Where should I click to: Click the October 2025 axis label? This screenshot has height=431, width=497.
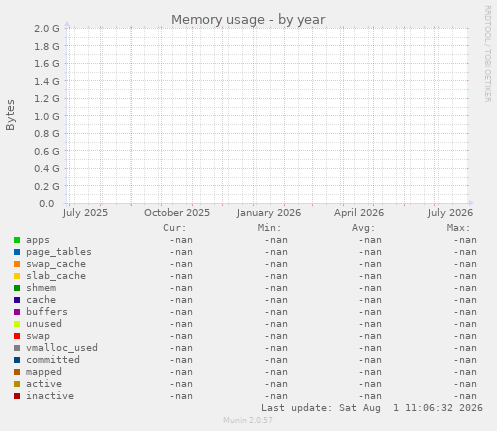(177, 213)
